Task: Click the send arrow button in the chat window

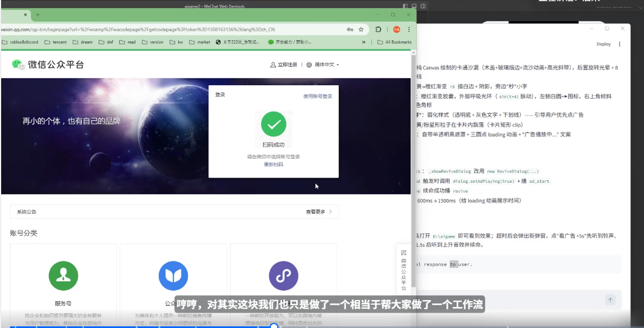Action: click(x=610, y=300)
